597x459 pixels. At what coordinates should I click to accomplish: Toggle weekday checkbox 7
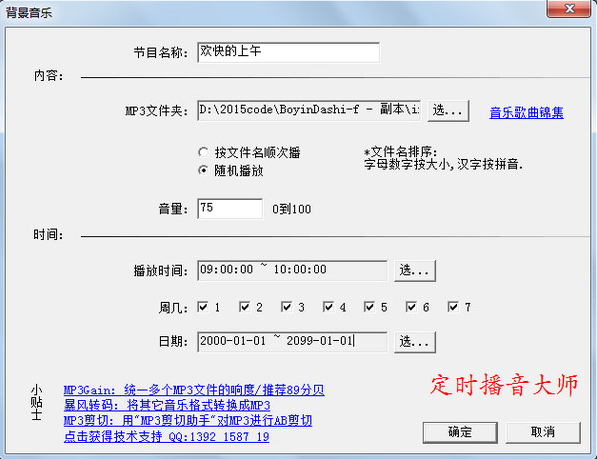(x=453, y=307)
